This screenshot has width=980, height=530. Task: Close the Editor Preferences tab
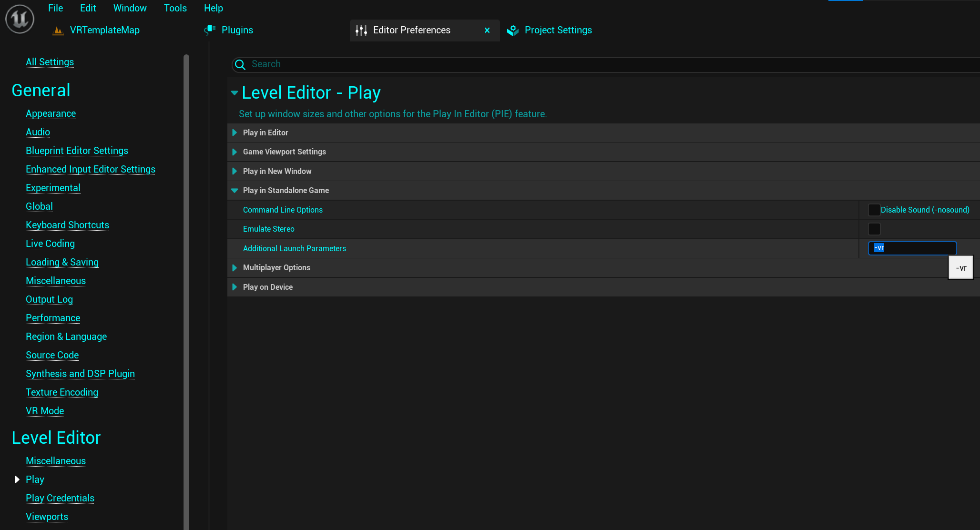(x=487, y=30)
